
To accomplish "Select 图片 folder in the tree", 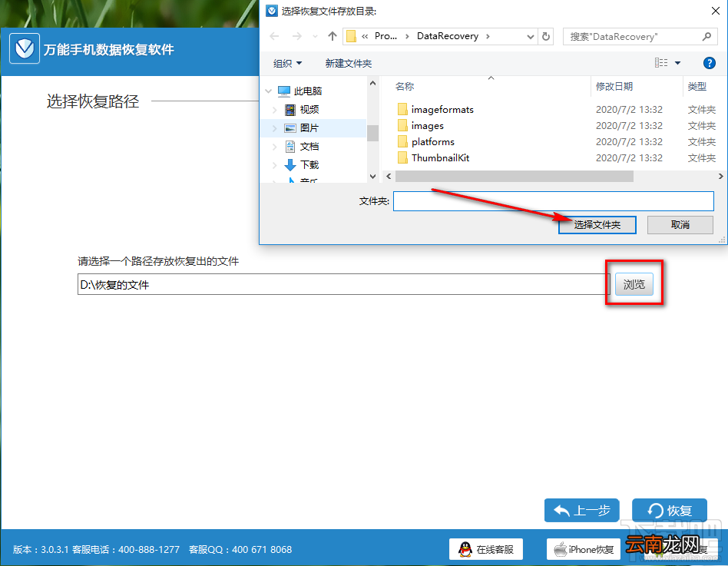I will coord(309,128).
